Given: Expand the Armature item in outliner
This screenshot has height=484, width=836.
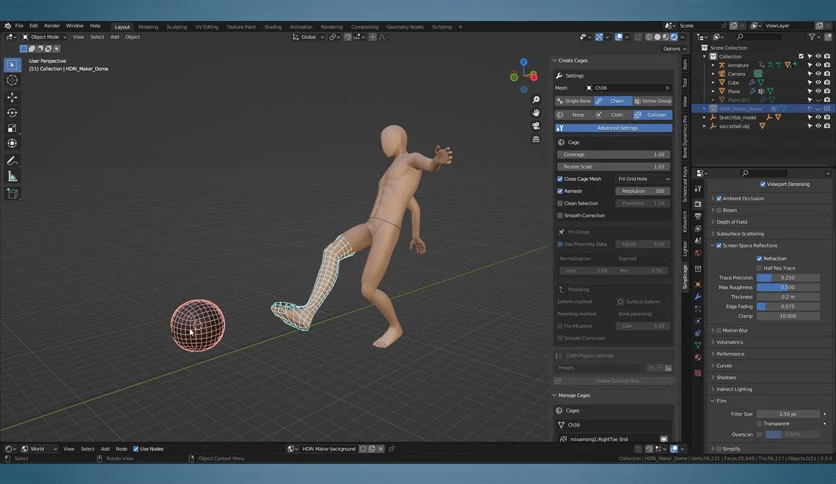Looking at the screenshot, I should point(713,65).
